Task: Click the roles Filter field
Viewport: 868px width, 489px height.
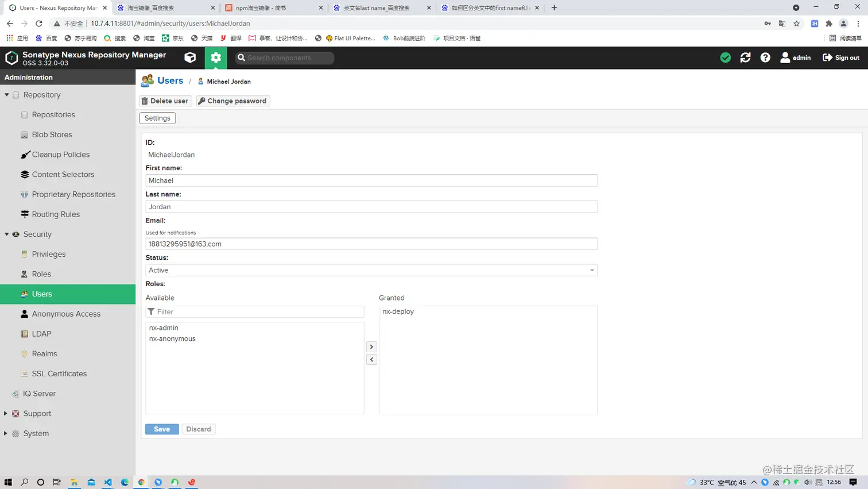Action: pyautogui.click(x=255, y=312)
